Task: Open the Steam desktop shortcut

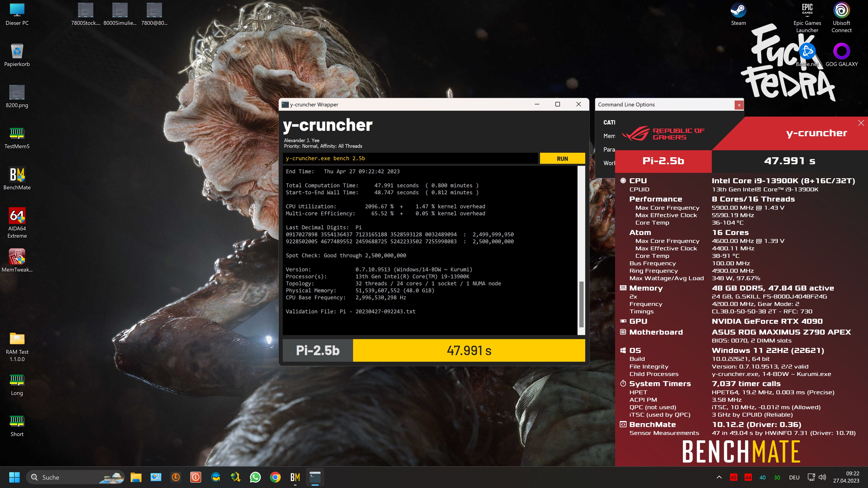Action: tap(738, 14)
